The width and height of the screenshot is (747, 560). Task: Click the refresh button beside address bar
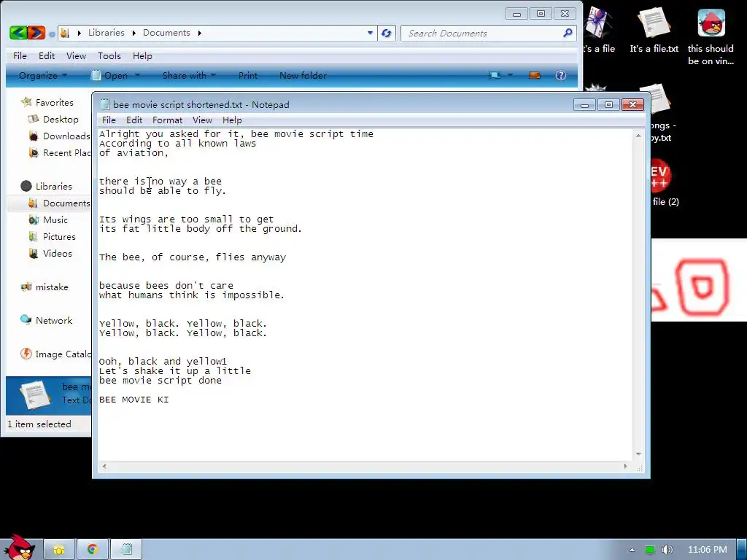tap(387, 33)
